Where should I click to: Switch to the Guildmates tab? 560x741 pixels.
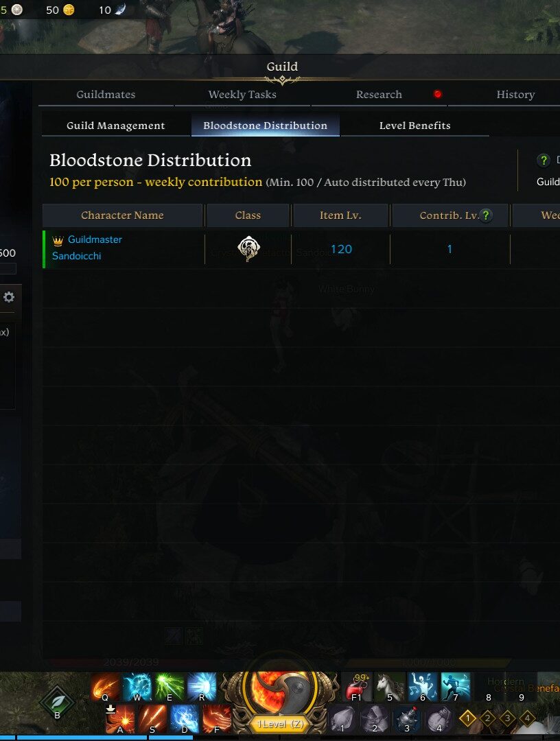pos(106,95)
